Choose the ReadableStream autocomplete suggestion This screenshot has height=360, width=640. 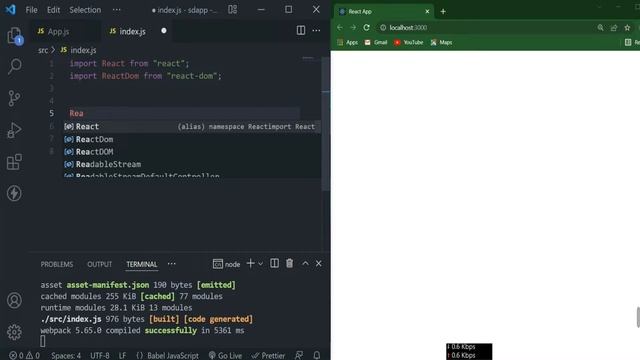(x=192, y=164)
